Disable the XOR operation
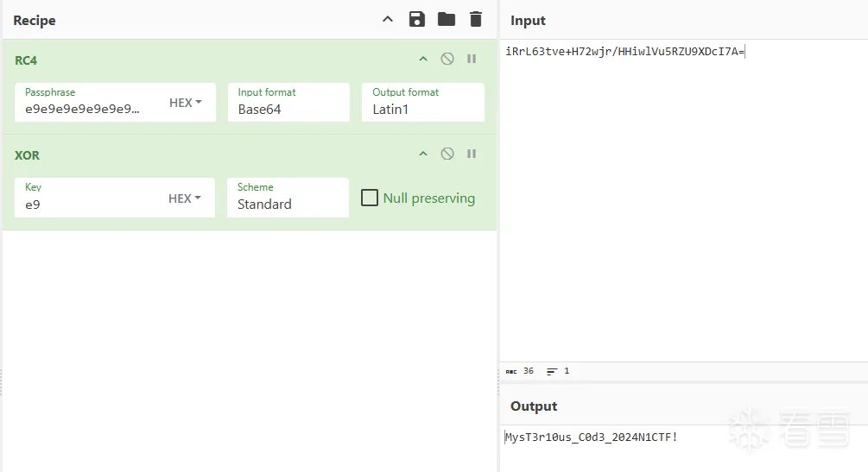 pyautogui.click(x=447, y=154)
